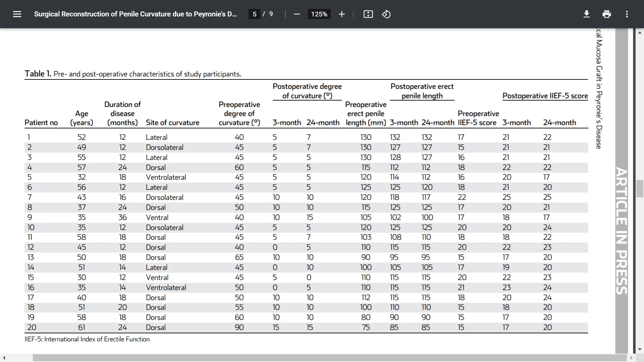Image resolution: width=644 pixels, height=362 pixels.
Task: Click the 'Age (years)' column header
Action: 82,118
